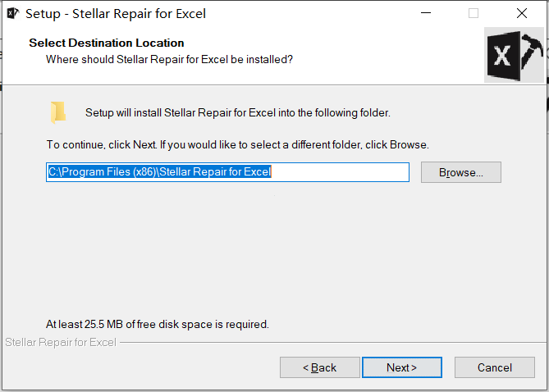The width and height of the screenshot is (549, 392).
Task: Click the window title 'Setup - Stellar Repair for Excel'
Action: coord(116,14)
